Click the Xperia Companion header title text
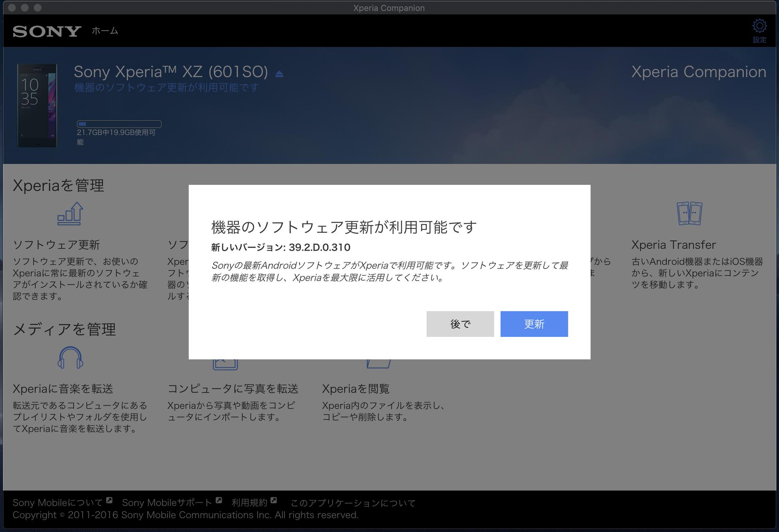 tap(699, 72)
